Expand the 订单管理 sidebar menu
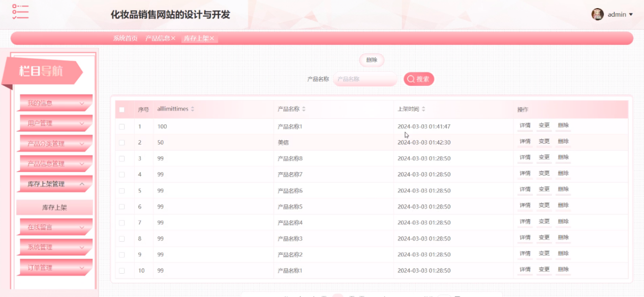 [56, 268]
